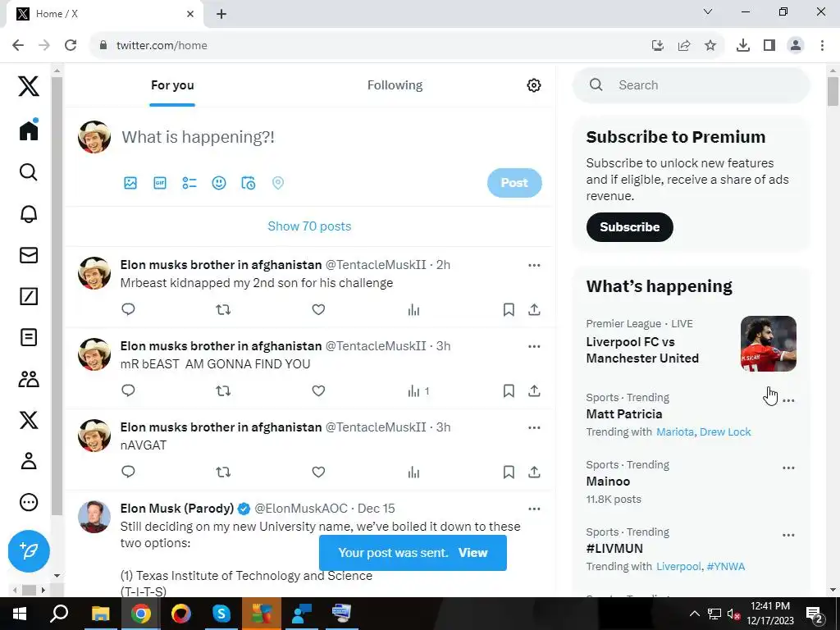Click the Subscribe button

tap(629, 227)
